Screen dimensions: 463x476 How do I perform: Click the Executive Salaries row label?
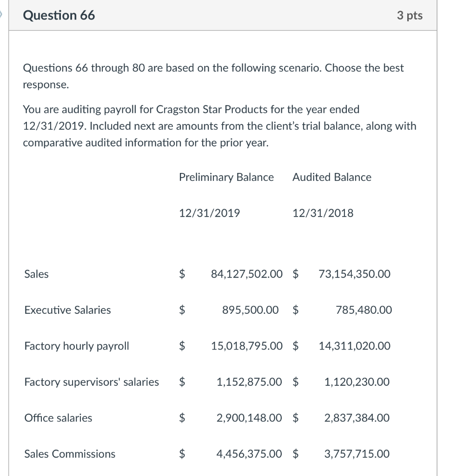67,310
